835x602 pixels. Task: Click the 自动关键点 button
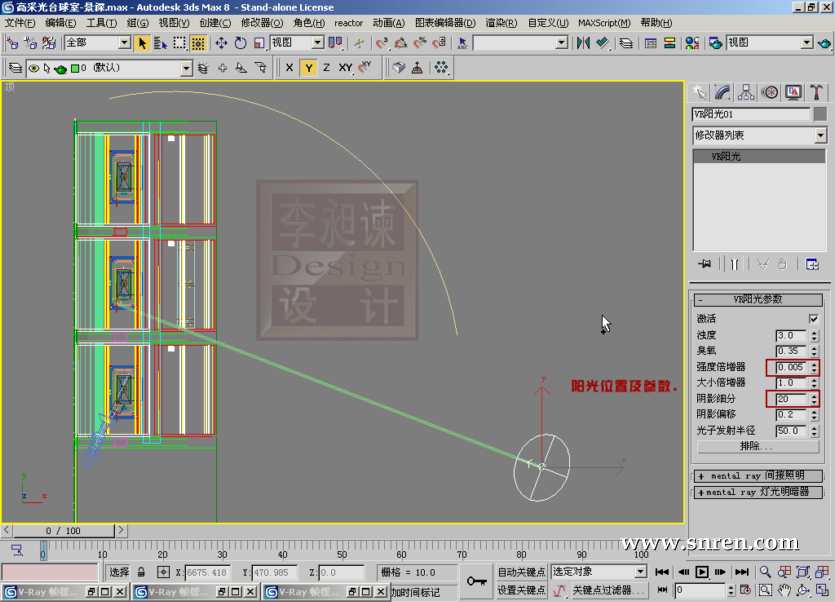pyautogui.click(x=521, y=572)
